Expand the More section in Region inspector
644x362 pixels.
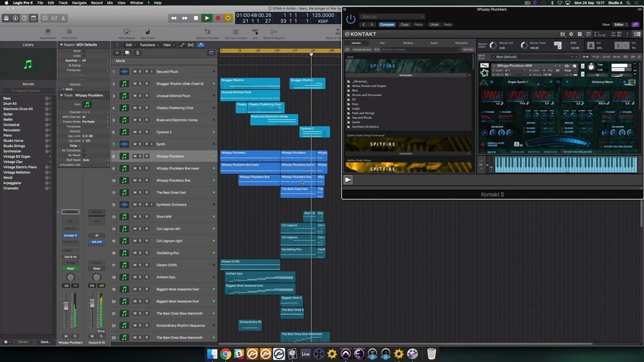point(64,89)
